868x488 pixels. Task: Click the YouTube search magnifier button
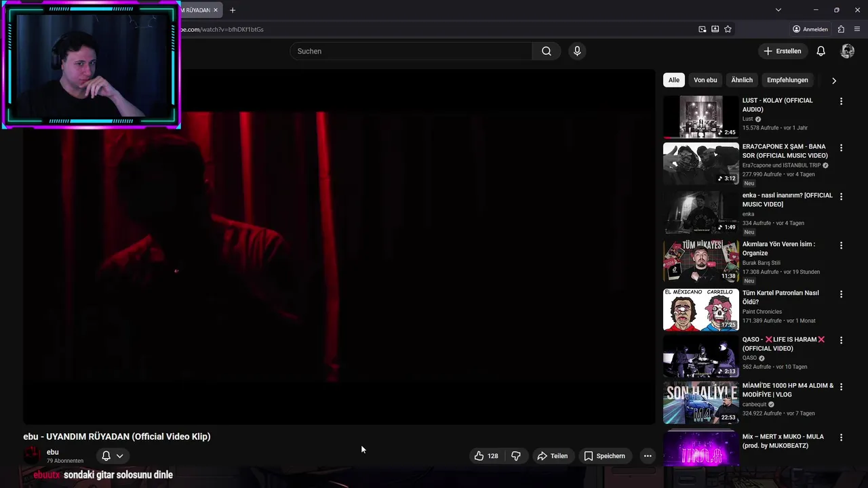point(546,51)
